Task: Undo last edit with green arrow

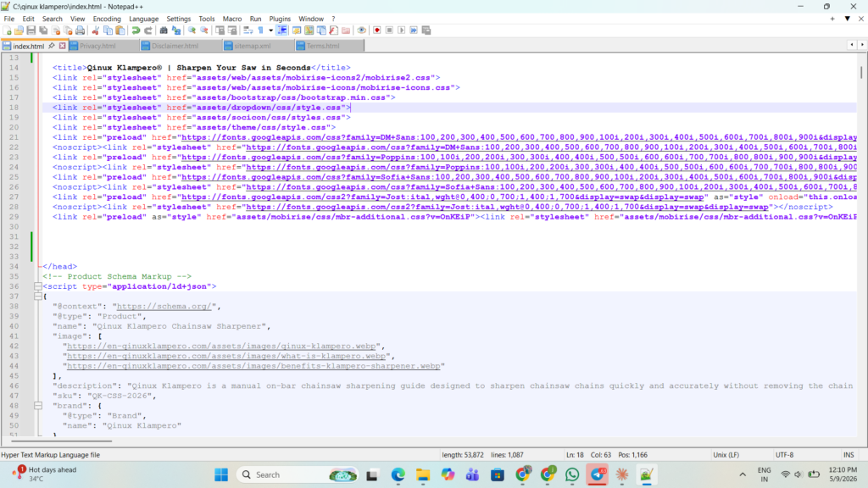Action: (x=136, y=30)
